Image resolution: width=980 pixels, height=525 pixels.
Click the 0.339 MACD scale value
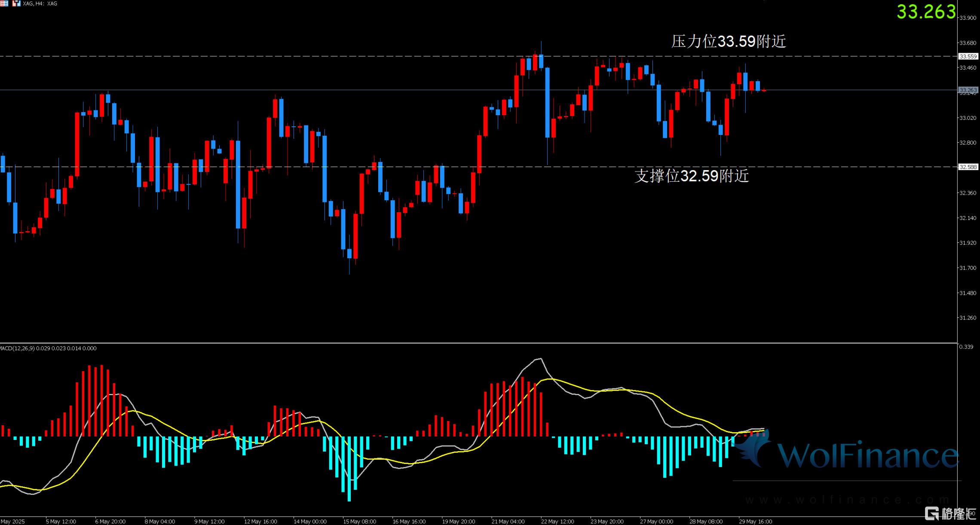pos(966,347)
